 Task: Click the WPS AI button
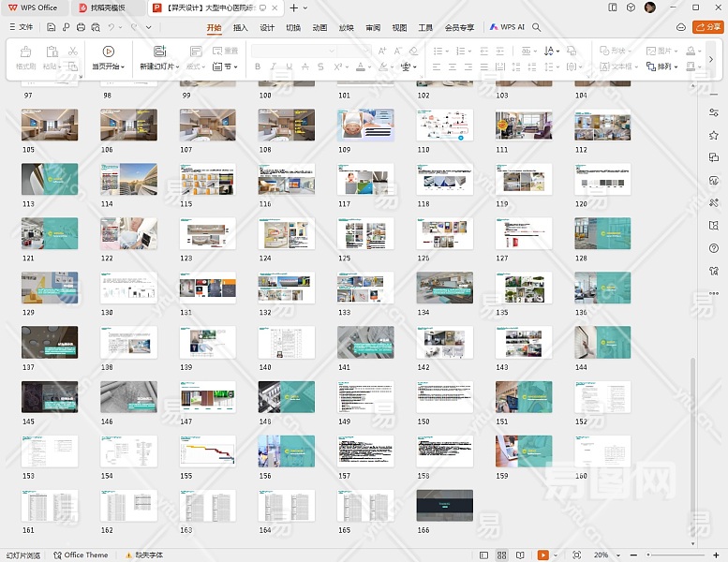(x=508, y=27)
